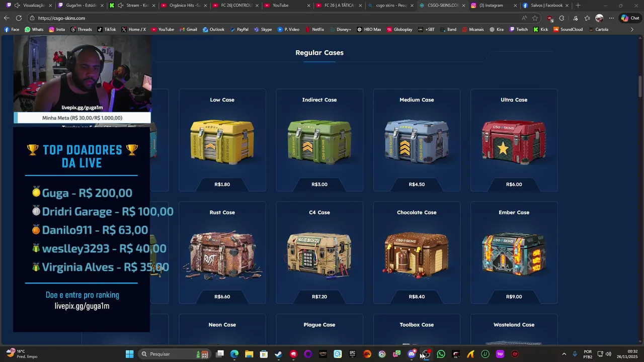Click the Rust Case price R$6.60
The width and height of the screenshot is (644, 362).
coord(222,297)
